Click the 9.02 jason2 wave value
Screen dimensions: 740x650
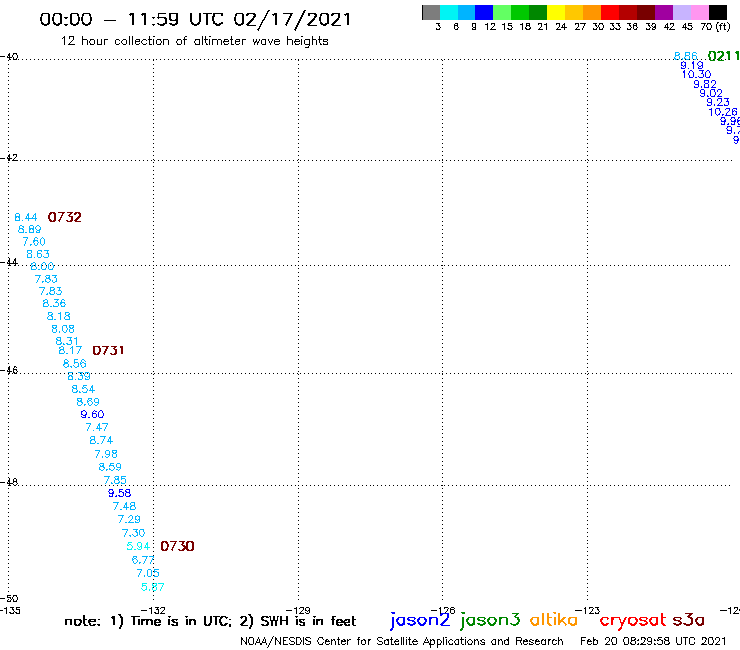[711, 93]
